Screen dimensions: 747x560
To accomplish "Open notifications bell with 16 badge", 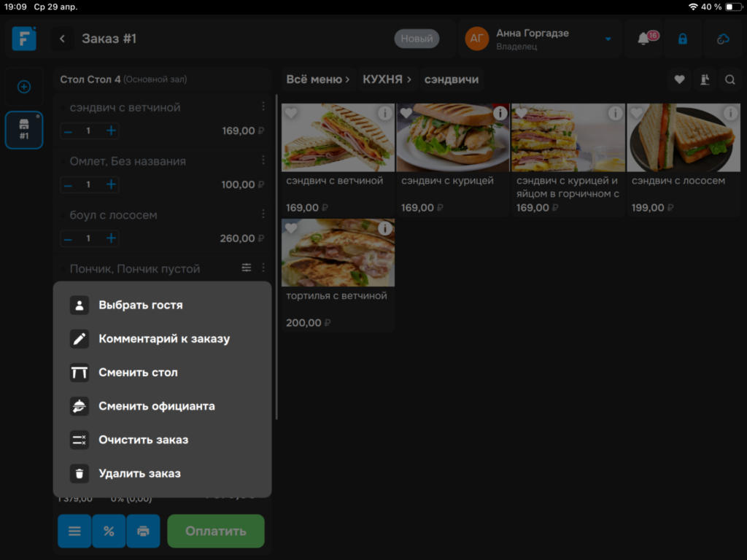I will click(x=643, y=39).
